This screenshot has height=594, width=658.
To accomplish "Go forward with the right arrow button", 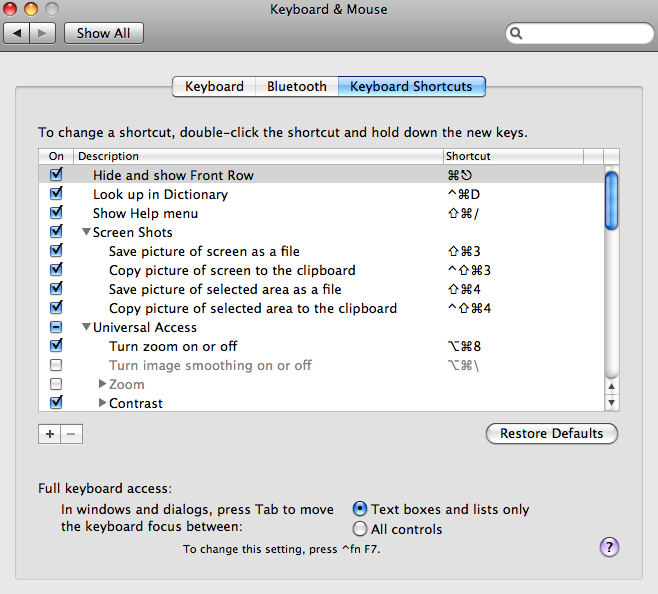I will tap(42, 33).
